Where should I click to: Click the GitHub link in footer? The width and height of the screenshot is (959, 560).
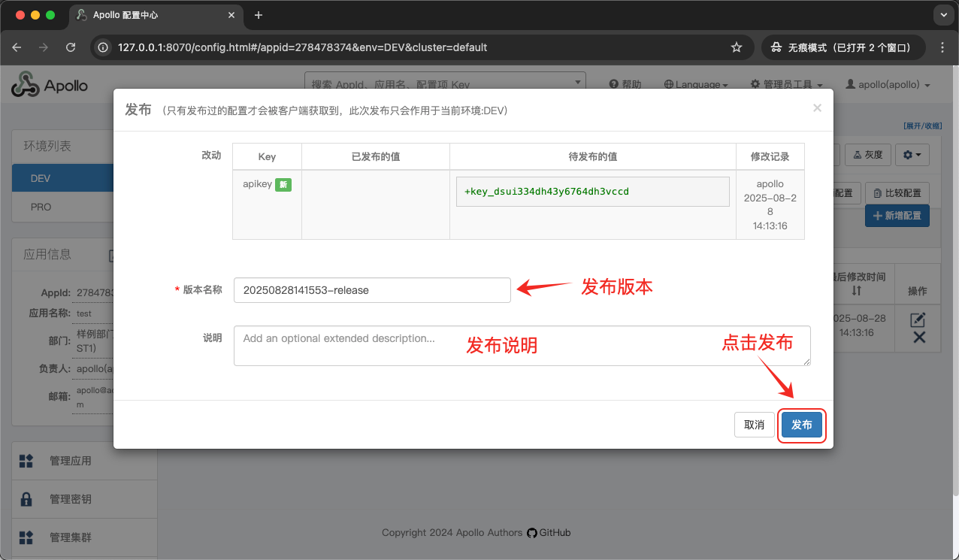(549, 532)
